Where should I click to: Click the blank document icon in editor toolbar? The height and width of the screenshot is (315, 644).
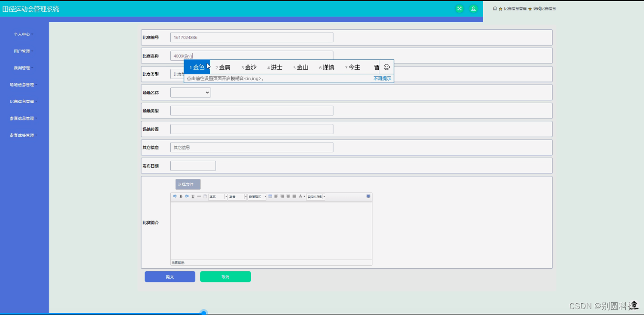click(205, 197)
